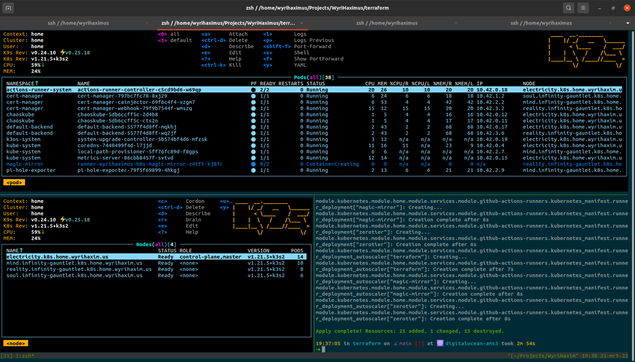635x362 pixels.
Task: Click the digitalocean-ams3 prompt segment
Action: click(x=472, y=343)
